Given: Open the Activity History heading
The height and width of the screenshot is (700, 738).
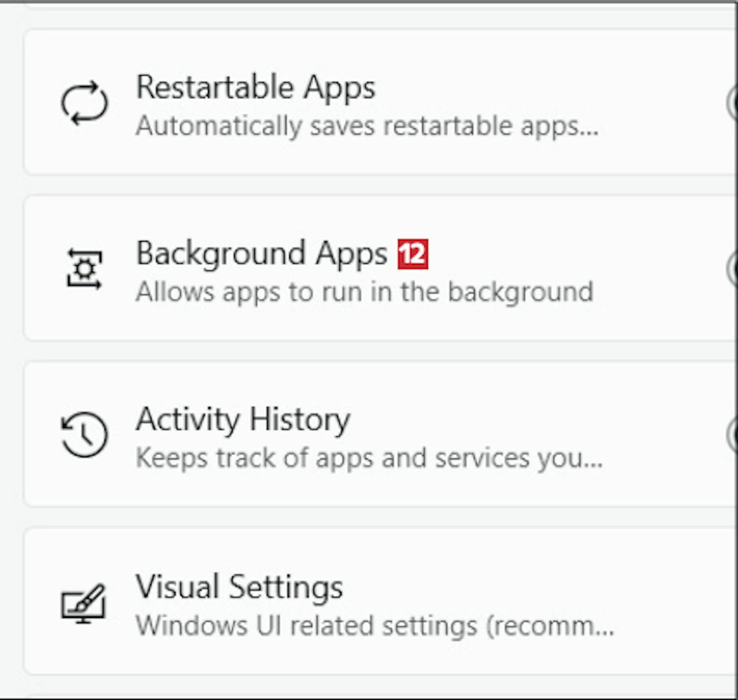Looking at the screenshot, I should 243,420.
